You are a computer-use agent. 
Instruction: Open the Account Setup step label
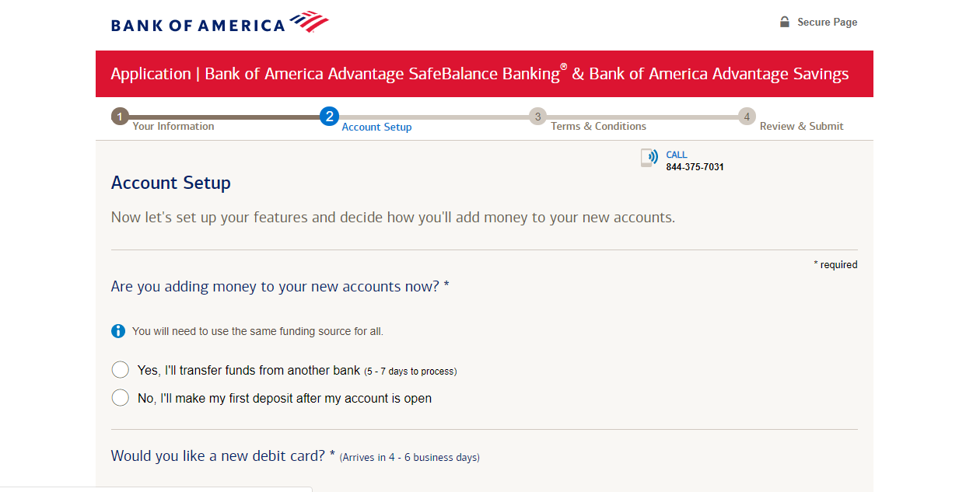tap(377, 127)
